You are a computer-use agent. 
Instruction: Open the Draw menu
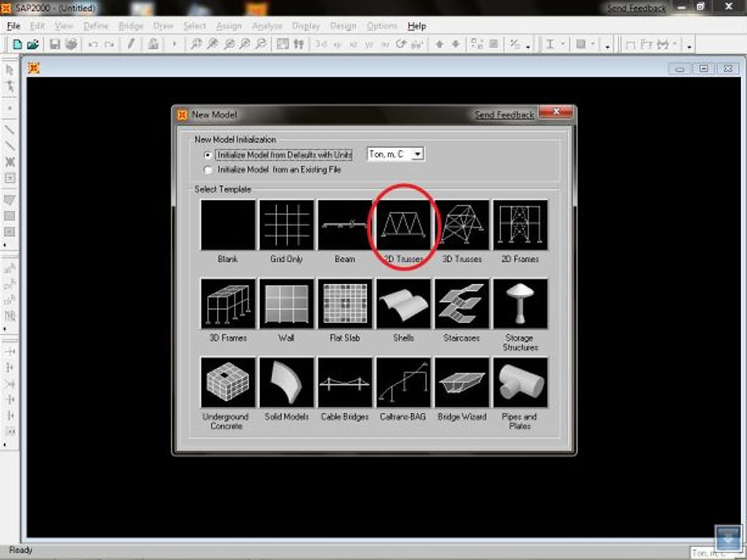[163, 26]
